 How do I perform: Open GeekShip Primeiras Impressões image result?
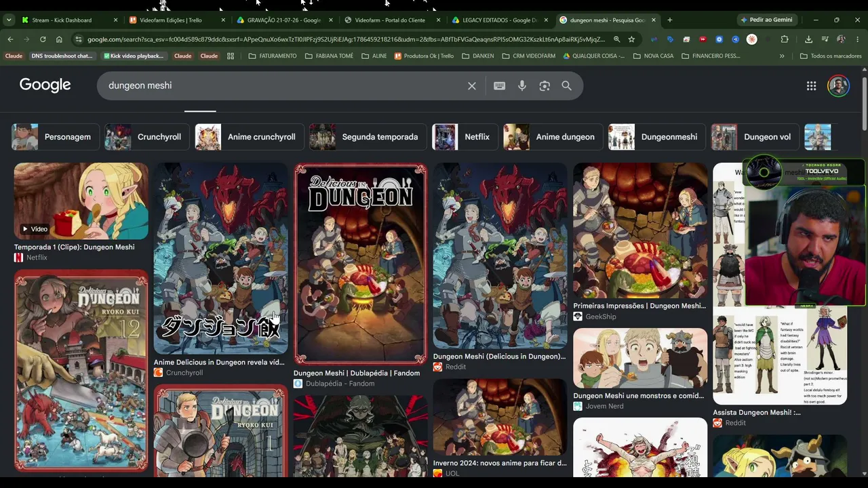tap(640, 230)
